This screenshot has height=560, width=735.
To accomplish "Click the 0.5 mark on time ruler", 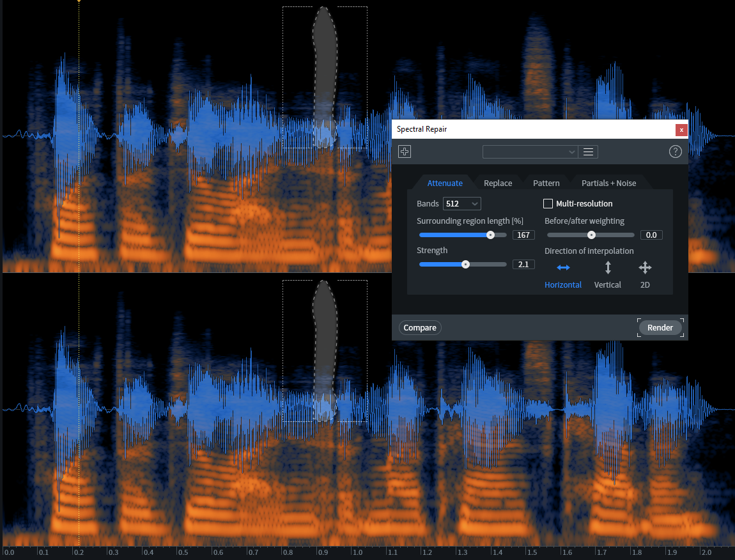I will (183, 552).
